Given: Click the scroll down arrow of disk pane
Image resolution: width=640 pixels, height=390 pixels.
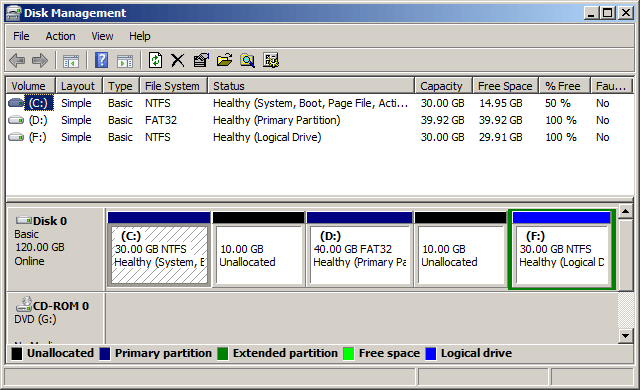Looking at the screenshot, I should 626,337.
